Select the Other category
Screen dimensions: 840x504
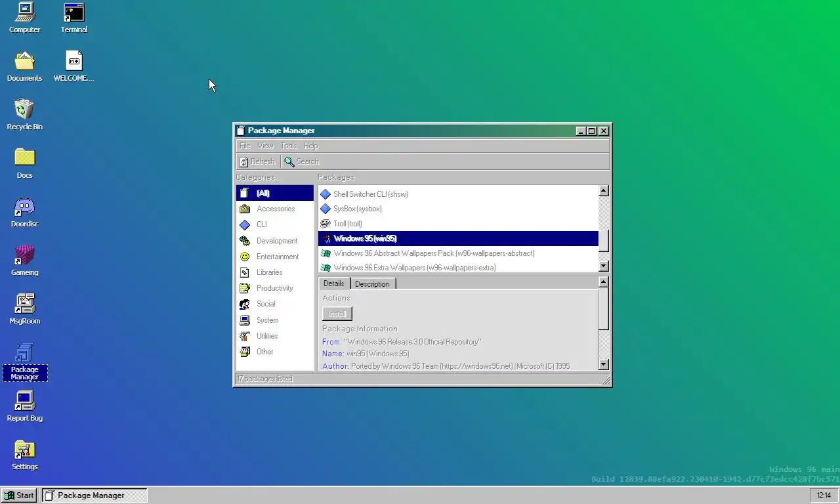pos(275,352)
